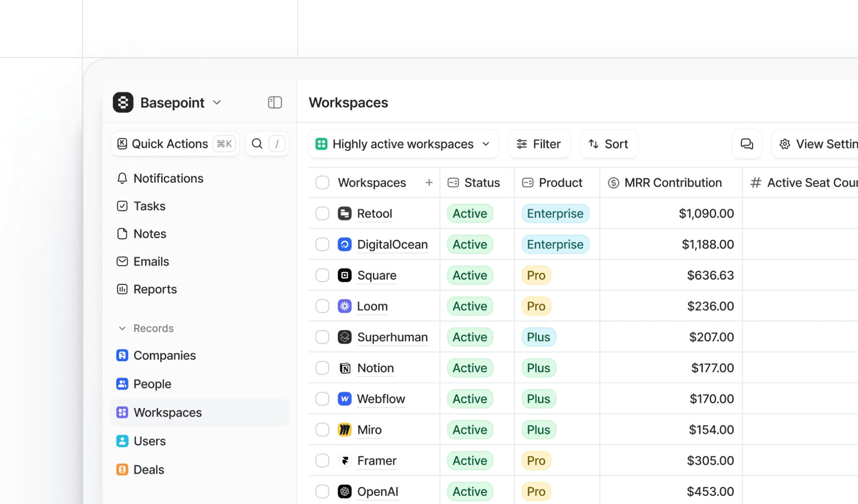Click the search magnifier icon
Viewport: 858px width, 504px height.
[257, 143]
